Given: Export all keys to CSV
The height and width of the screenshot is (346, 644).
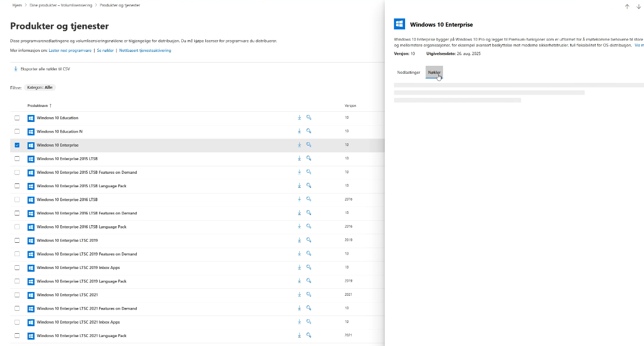Looking at the screenshot, I should point(42,69).
